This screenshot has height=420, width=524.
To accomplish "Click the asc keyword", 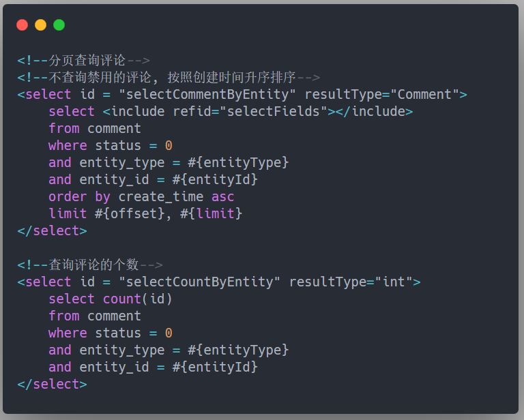I will (x=223, y=197).
